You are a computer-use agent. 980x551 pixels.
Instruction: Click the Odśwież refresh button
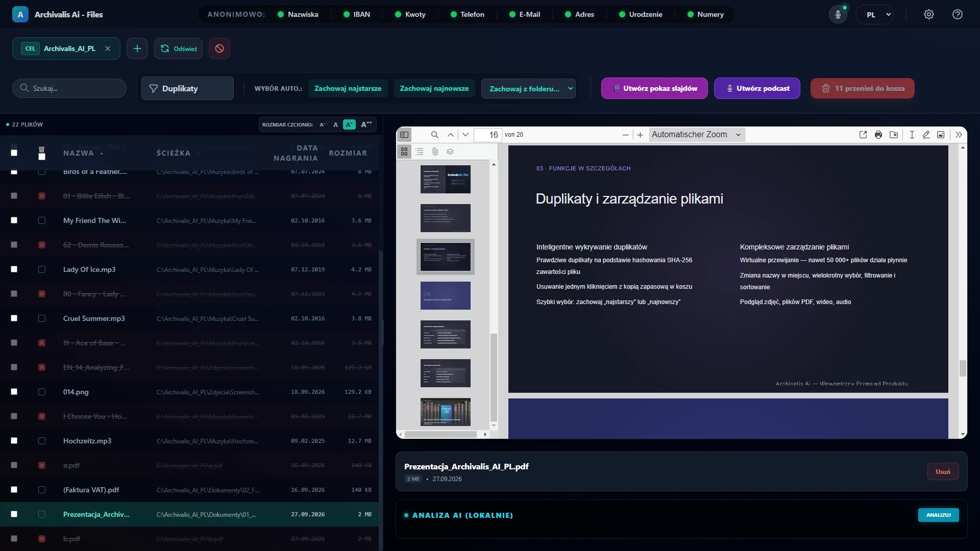coord(179,48)
